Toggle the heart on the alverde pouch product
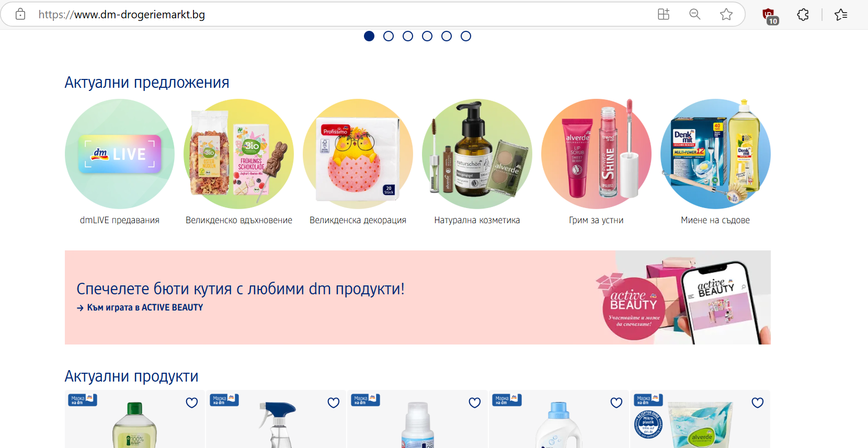Viewport: 868px width, 448px height. (758, 403)
